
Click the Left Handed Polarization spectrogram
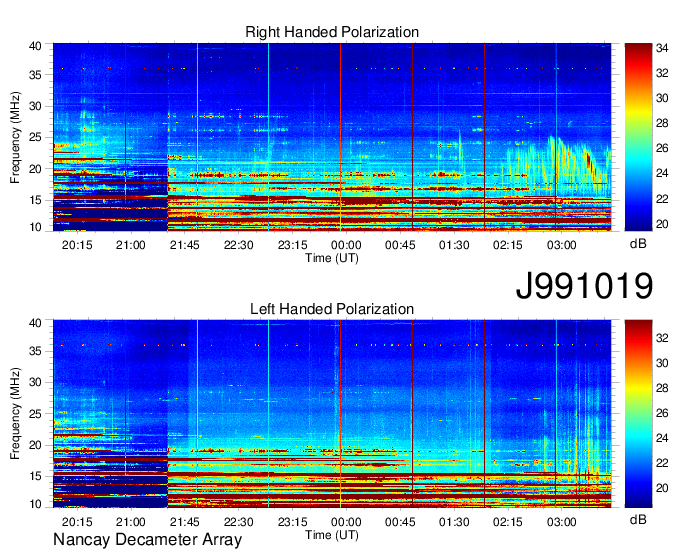[x=332, y=414]
